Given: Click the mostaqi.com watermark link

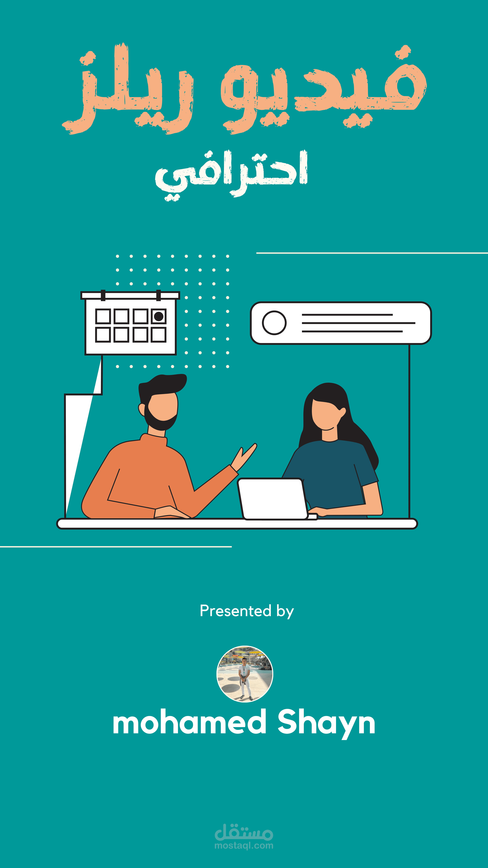Looking at the screenshot, I should [244, 844].
